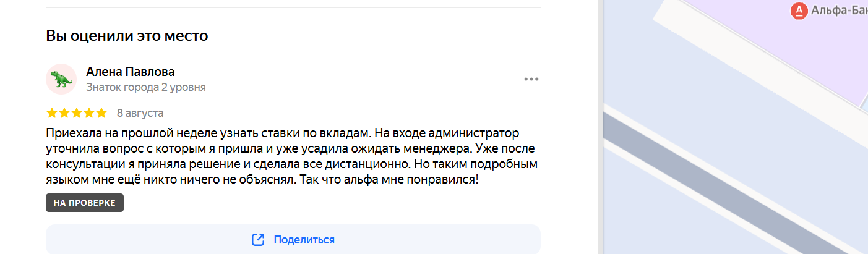Click the review text paragraph
This screenshot has height=254, width=868.
[293, 157]
